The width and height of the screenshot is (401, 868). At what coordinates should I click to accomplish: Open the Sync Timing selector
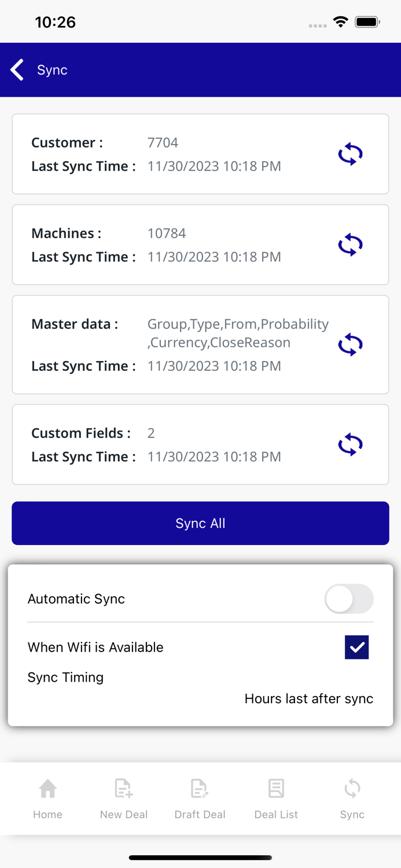pyautogui.click(x=65, y=677)
